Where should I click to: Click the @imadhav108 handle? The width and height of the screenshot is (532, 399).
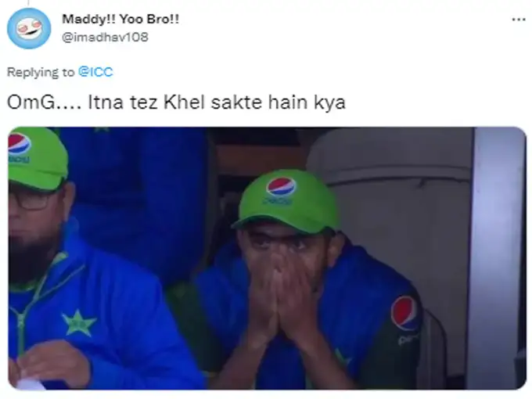[105, 37]
